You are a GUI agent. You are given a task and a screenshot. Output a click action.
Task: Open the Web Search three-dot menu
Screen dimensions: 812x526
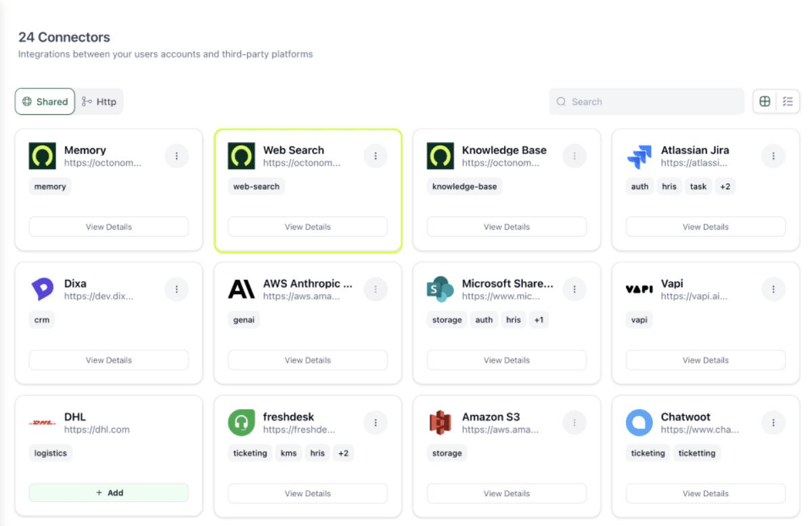[x=376, y=156]
